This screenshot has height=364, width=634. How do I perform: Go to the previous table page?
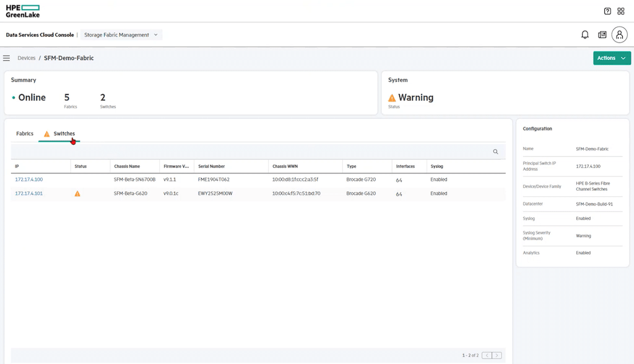[x=487, y=355]
